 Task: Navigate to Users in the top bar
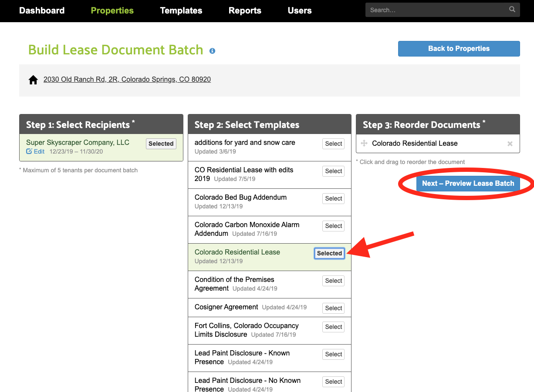click(x=300, y=10)
